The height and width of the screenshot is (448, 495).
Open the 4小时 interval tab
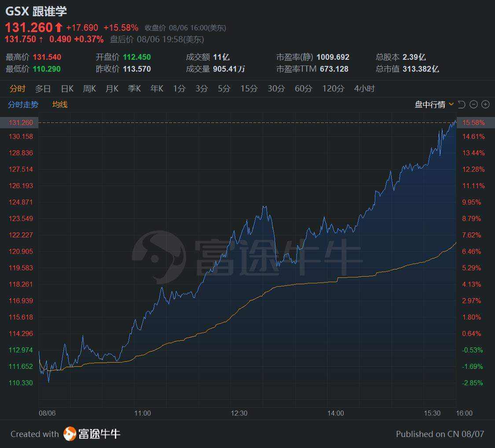[364, 89]
